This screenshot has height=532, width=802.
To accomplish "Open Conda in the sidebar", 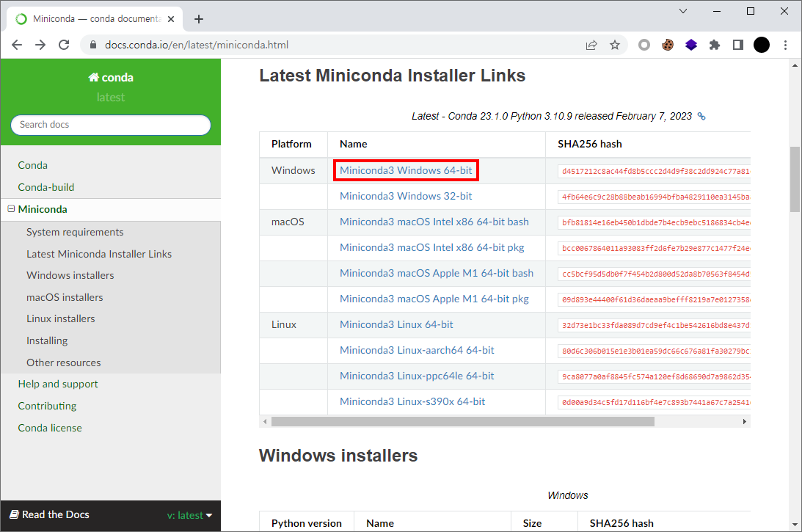I will [33, 165].
